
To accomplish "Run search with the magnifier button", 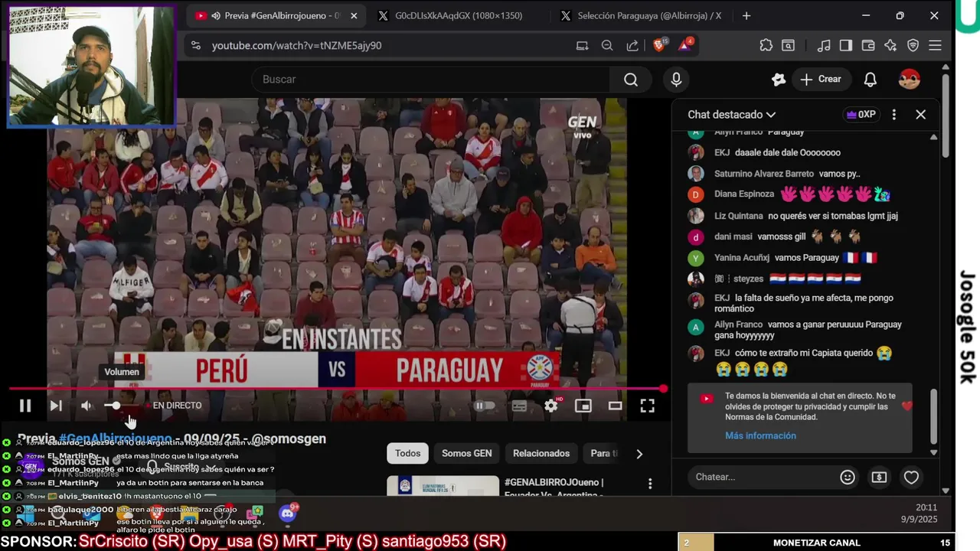I will point(631,80).
